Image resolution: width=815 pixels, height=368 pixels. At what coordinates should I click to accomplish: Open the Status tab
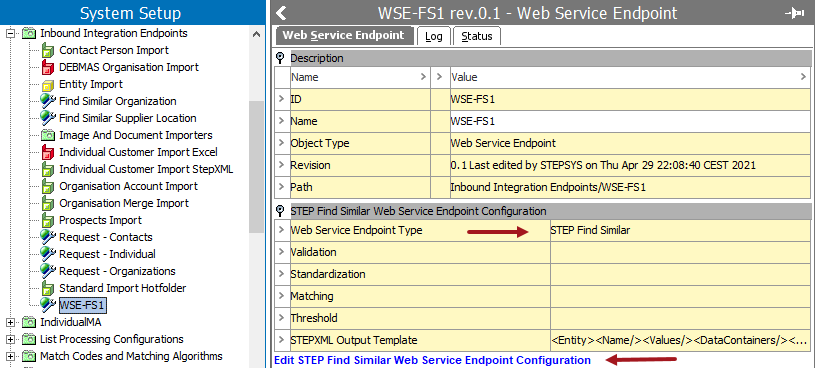click(477, 36)
